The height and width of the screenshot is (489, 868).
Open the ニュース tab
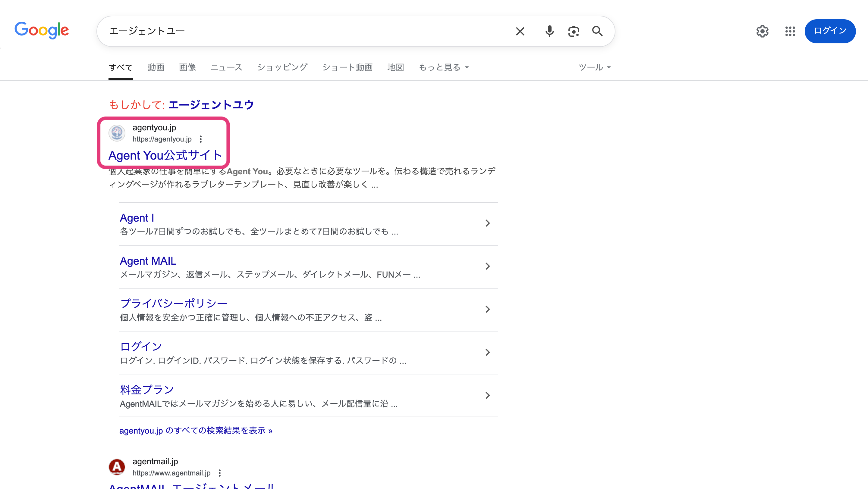(x=226, y=67)
